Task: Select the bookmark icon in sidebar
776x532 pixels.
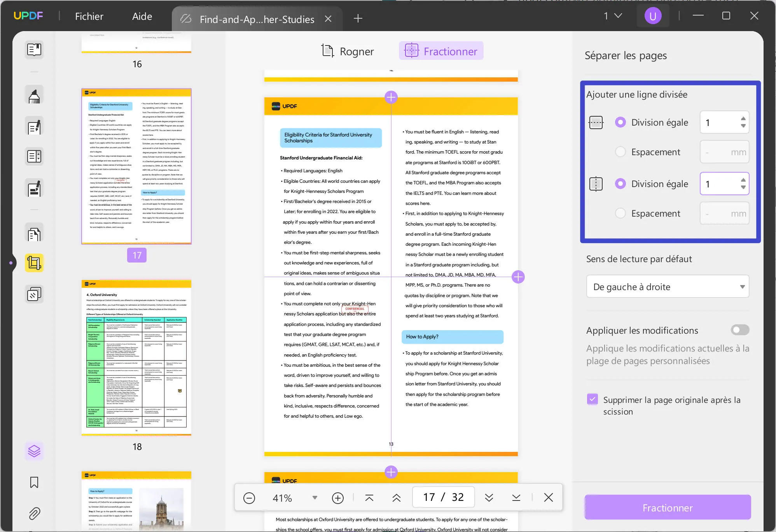Action: click(x=33, y=482)
